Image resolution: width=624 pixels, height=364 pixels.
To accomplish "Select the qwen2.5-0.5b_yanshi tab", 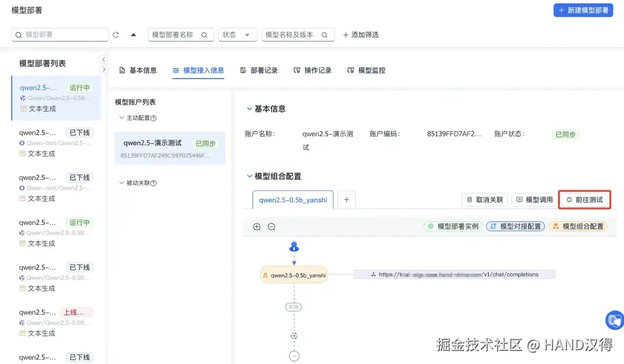I will pyautogui.click(x=293, y=200).
